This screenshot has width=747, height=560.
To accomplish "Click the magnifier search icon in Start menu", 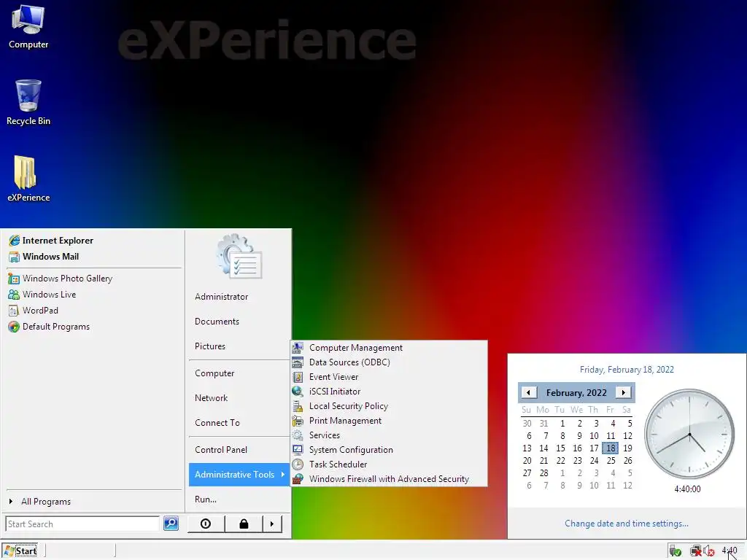I will point(171,524).
